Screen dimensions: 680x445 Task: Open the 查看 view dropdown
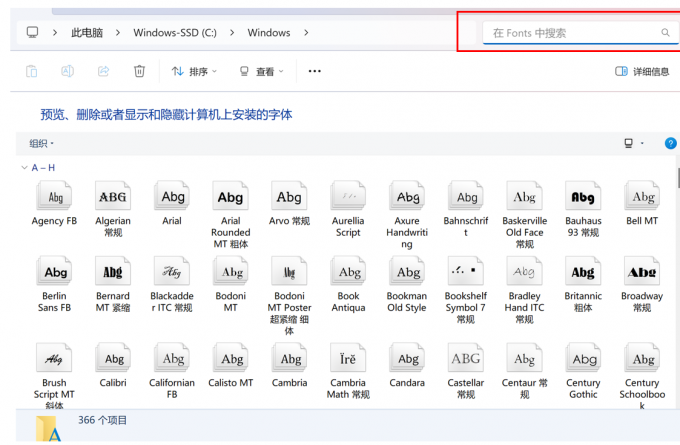(262, 72)
